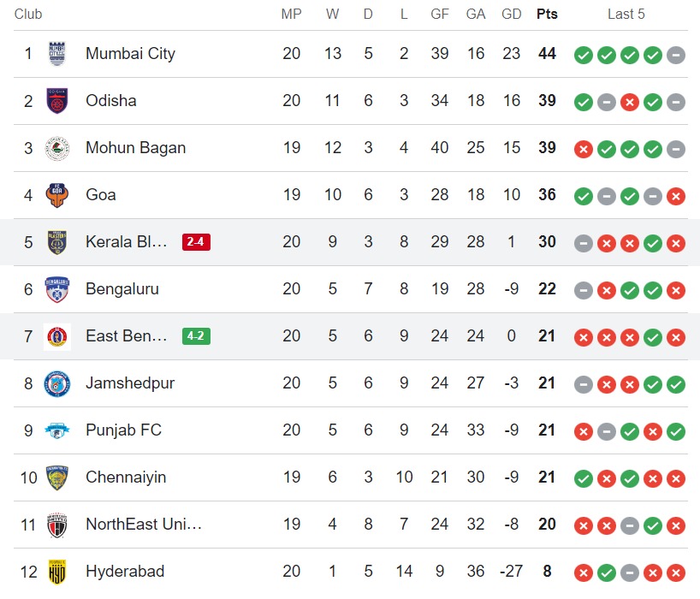Click the green 4-2 live score badge
700x599 pixels.
coord(196,336)
